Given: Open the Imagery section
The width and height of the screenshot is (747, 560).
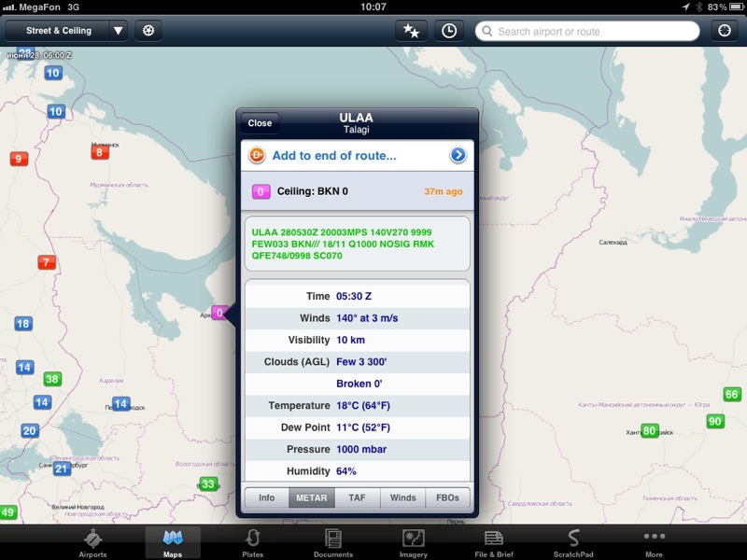Looking at the screenshot, I should click(414, 541).
